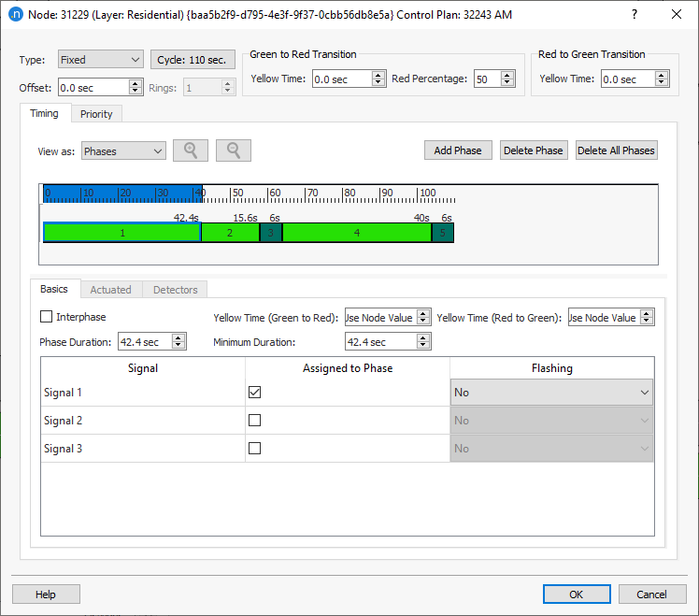Image resolution: width=699 pixels, height=616 pixels.
Task: Check the Signal 3 assignment box
Action: 254,449
